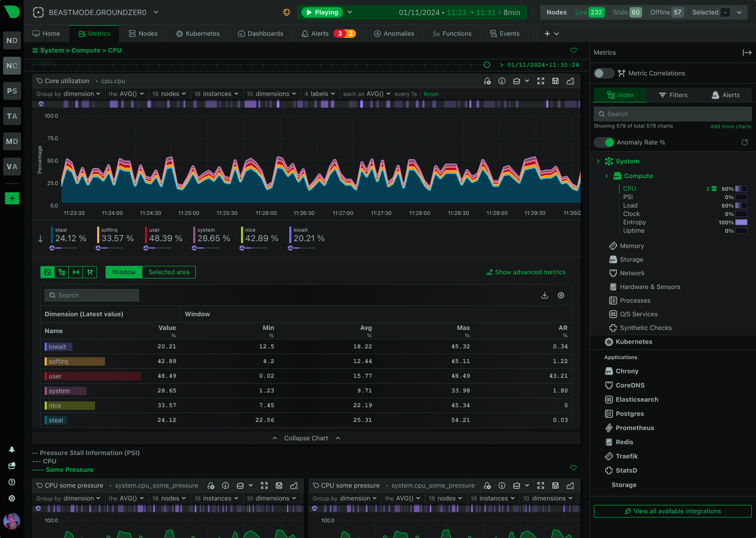Expand the Core utilization chart to fullscreen
This screenshot has height=538, width=756.
click(x=541, y=81)
